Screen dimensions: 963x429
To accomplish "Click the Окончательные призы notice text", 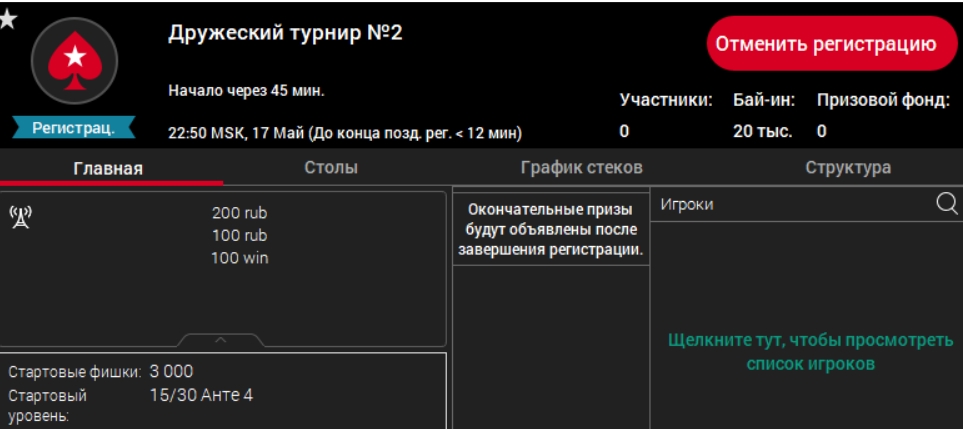I will [551, 229].
